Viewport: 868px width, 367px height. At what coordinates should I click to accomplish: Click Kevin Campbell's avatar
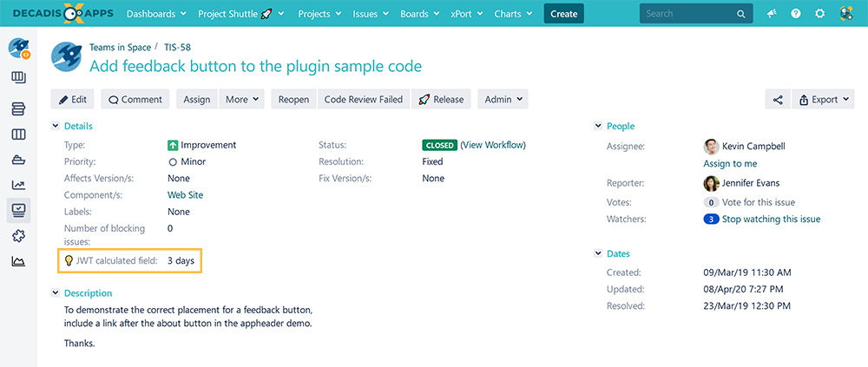(711, 147)
